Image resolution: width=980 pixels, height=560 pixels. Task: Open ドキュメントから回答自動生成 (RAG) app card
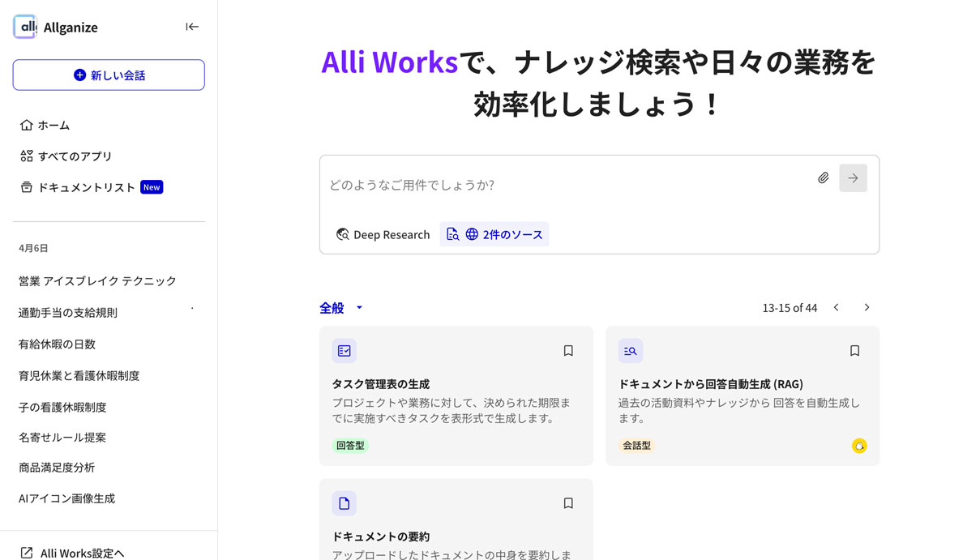(x=742, y=396)
